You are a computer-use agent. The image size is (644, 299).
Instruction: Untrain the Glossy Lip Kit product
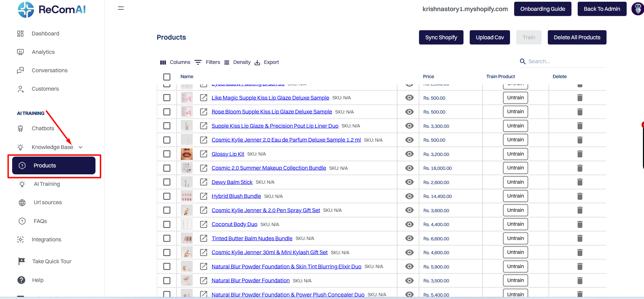pos(516,154)
